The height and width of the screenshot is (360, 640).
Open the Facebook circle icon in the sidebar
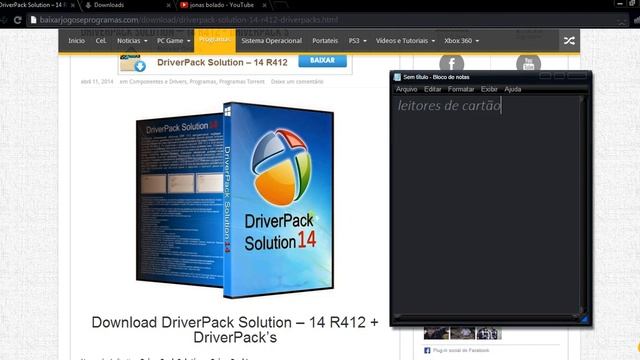pyautogui.click(x=451, y=64)
